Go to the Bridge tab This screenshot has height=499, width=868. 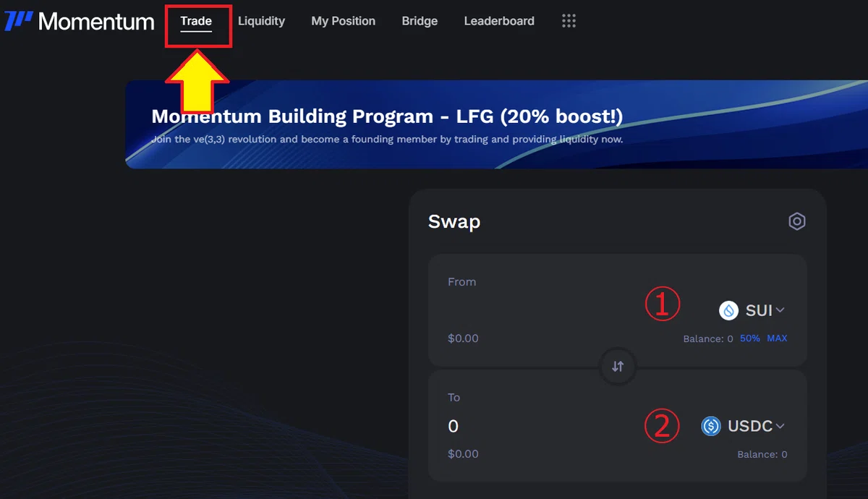420,21
